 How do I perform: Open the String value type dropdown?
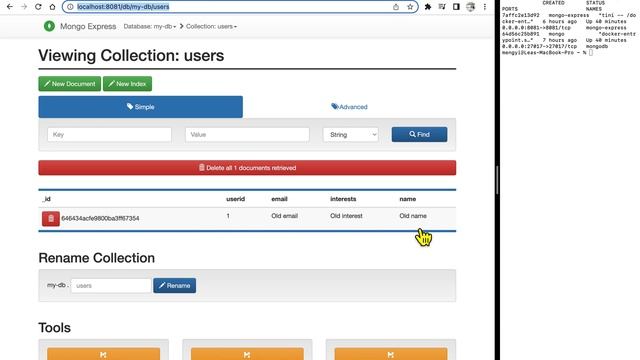coord(351,135)
